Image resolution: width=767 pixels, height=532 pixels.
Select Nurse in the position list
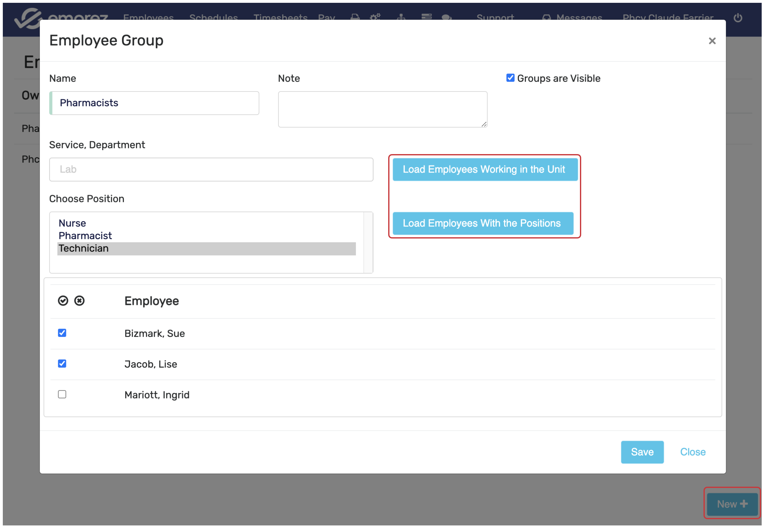(72, 223)
